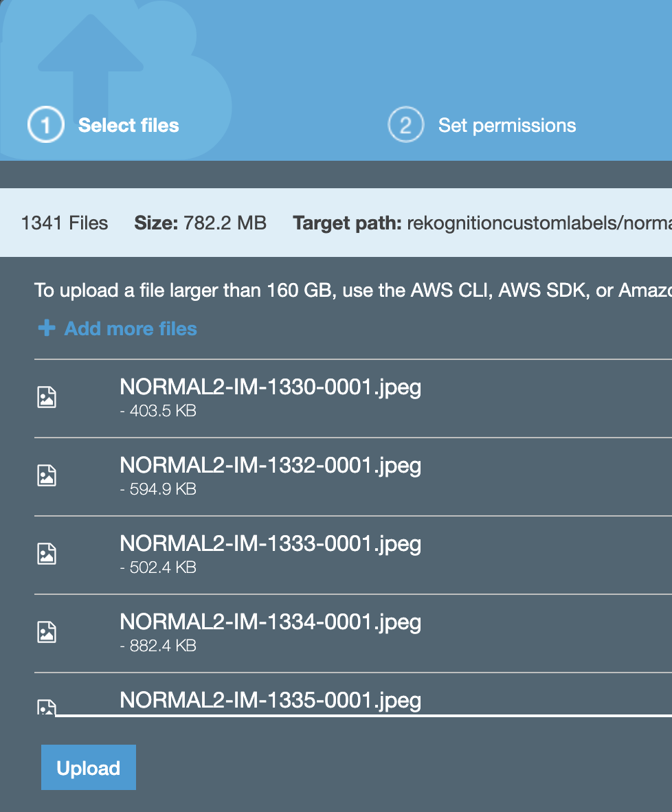The width and height of the screenshot is (672, 812).
Task: Click the Target path rekognitioncustomlabels text
Action: point(539,223)
